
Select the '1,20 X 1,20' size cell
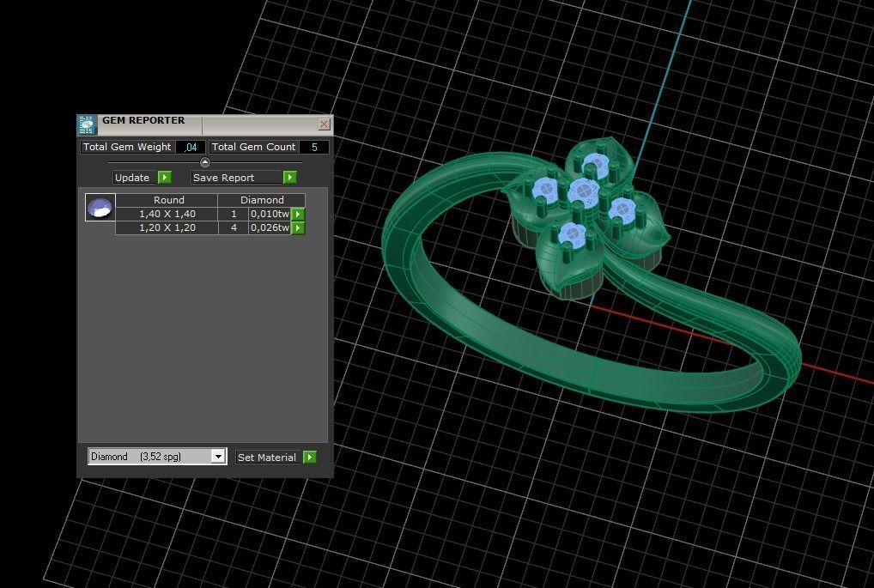[167, 228]
